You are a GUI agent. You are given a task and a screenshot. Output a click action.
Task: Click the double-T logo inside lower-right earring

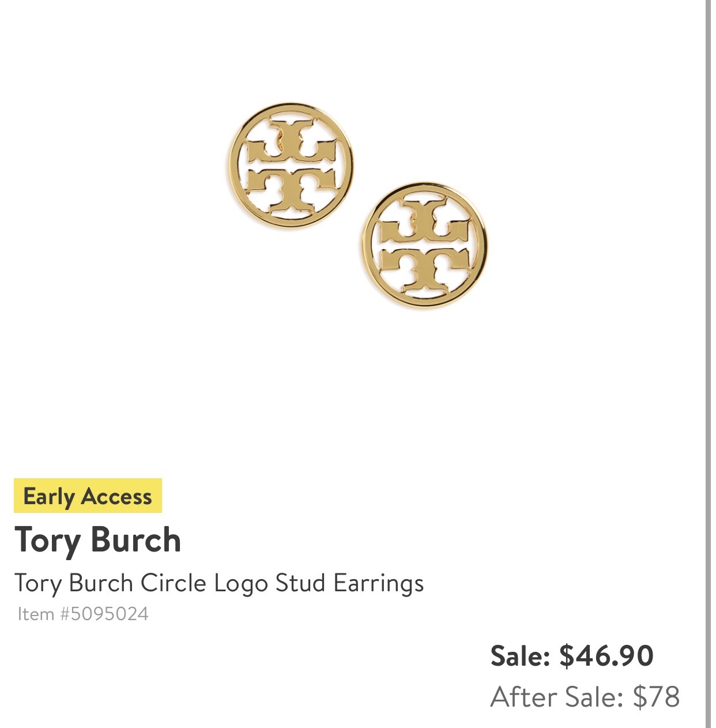(x=425, y=246)
